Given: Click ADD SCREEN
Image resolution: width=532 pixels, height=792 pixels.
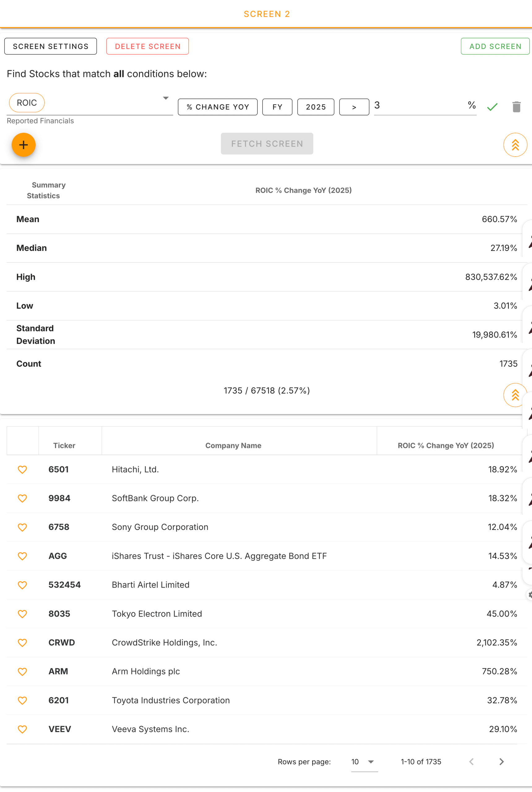Looking at the screenshot, I should (495, 46).
